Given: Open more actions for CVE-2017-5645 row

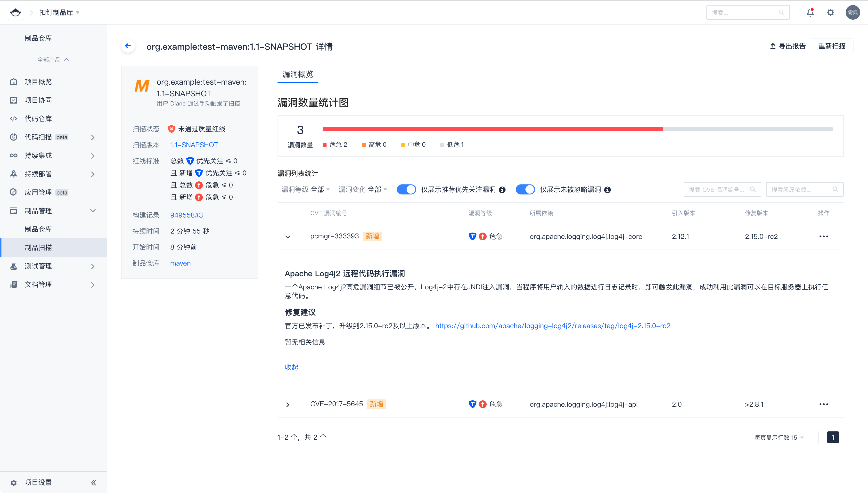Looking at the screenshot, I should click(824, 404).
